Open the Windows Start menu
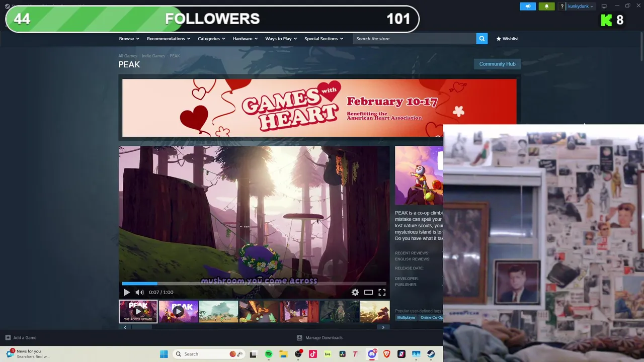The height and width of the screenshot is (362, 644). 164,354
